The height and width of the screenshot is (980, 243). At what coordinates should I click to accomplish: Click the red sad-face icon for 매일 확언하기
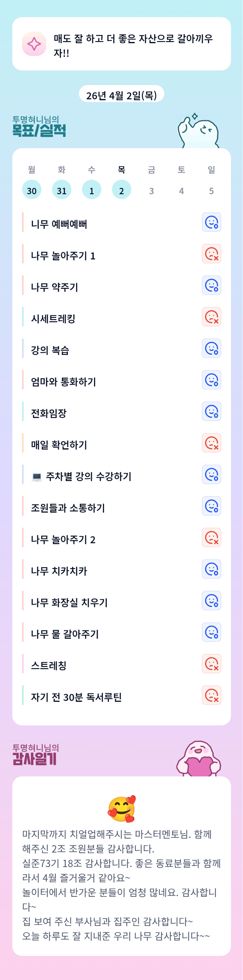[x=211, y=443]
